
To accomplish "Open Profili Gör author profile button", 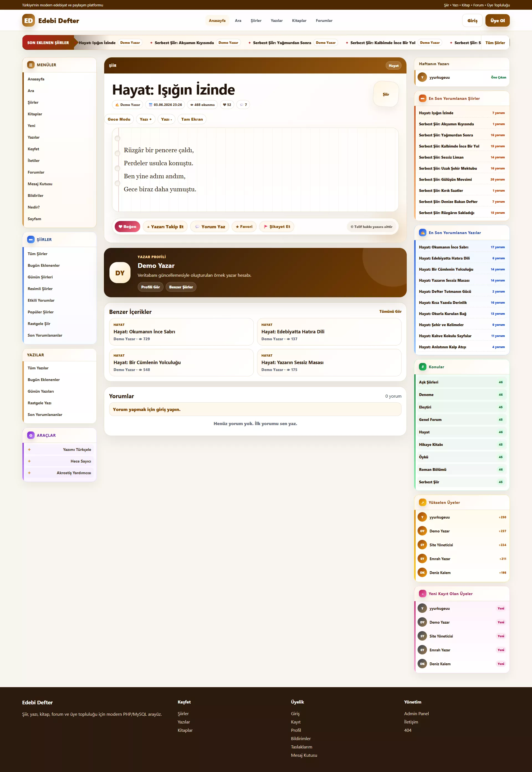I will (x=150, y=287).
